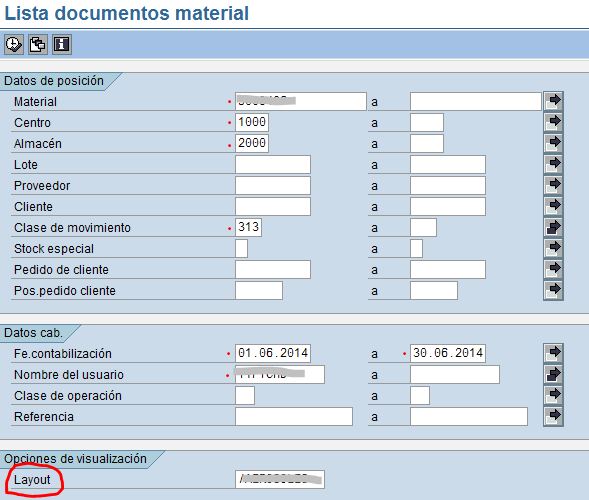
Task: Open multiple selection arrow for Referencia
Action: [553, 416]
